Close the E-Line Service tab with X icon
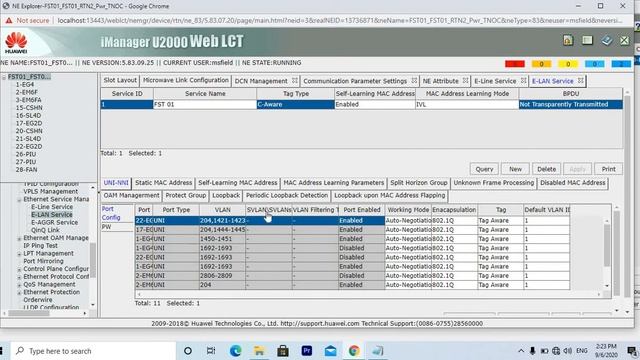Viewport: 640px width, 360px height. pyautogui.click(x=523, y=80)
